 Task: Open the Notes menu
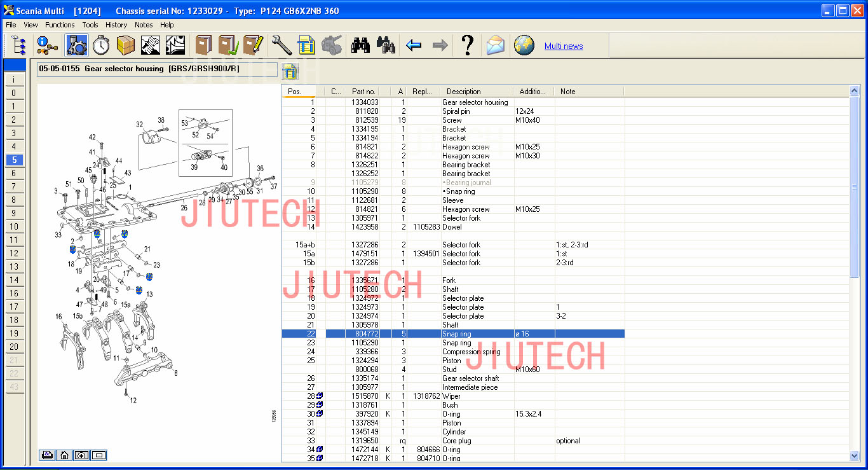[144, 25]
